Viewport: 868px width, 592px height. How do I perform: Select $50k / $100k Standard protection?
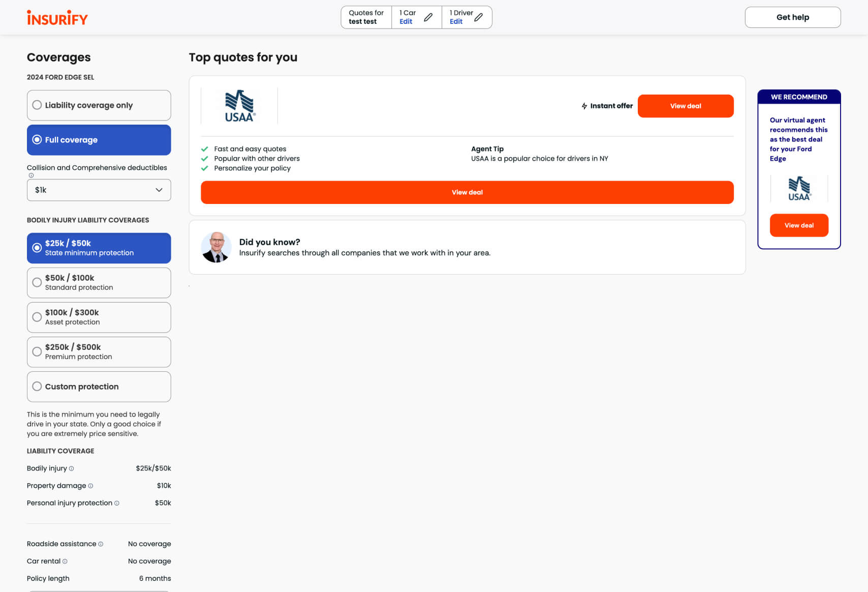99,283
